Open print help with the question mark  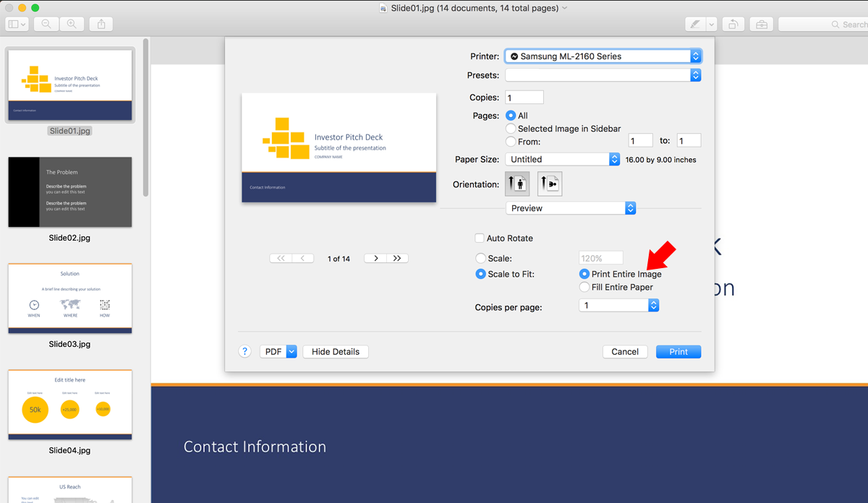coord(244,351)
